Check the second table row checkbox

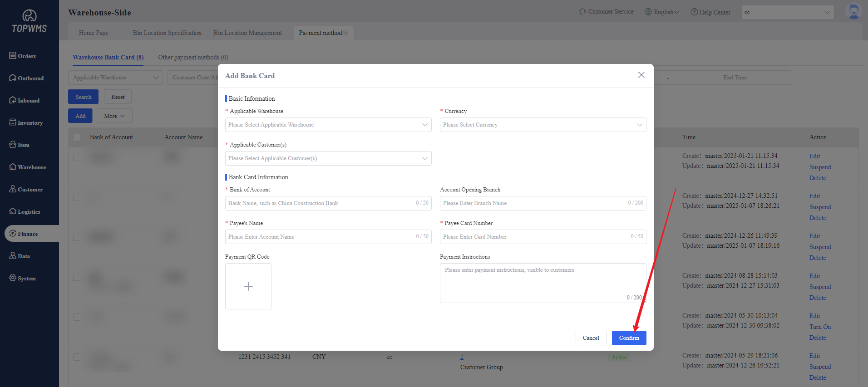[x=77, y=197]
